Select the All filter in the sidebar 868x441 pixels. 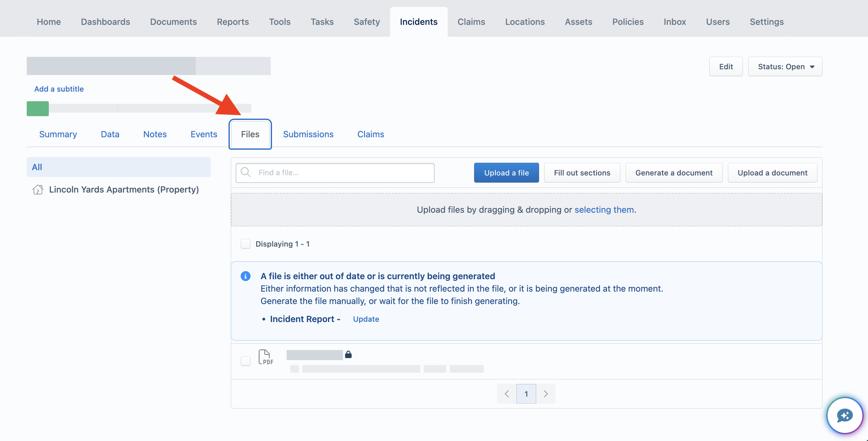click(119, 167)
